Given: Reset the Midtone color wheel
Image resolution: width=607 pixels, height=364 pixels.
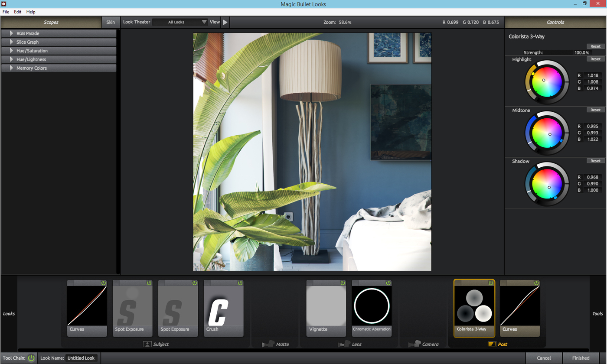Looking at the screenshot, I should 595,110.
